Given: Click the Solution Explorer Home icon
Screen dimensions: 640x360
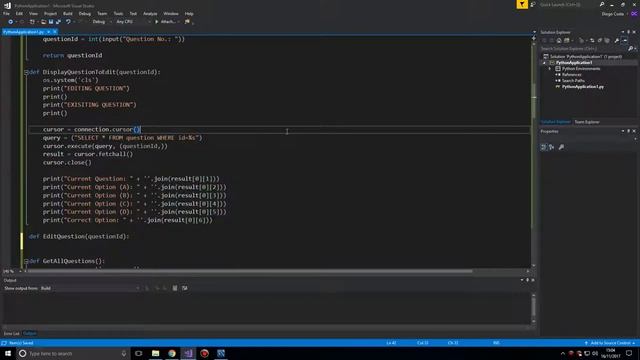Looking at the screenshot, I should tap(559, 40).
